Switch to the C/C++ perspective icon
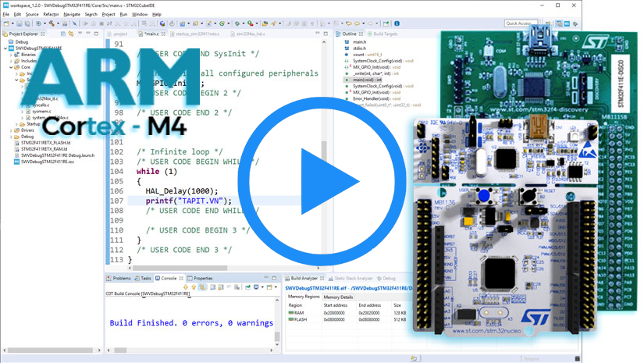The height and width of the screenshot is (363, 644). point(559,23)
